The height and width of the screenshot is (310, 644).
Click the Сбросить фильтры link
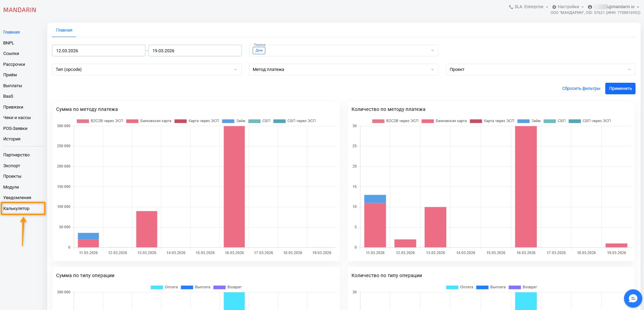(581, 89)
